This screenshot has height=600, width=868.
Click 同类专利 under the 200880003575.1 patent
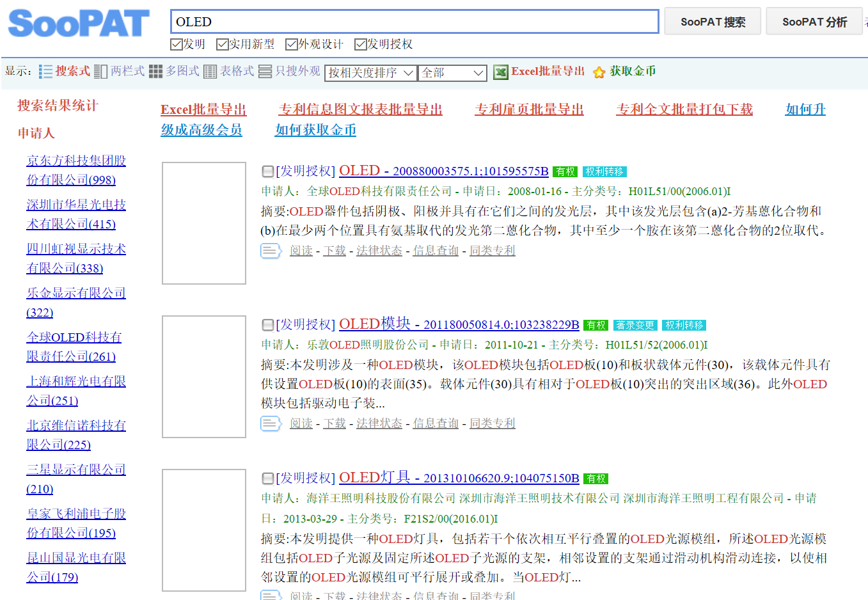pos(493,251)
